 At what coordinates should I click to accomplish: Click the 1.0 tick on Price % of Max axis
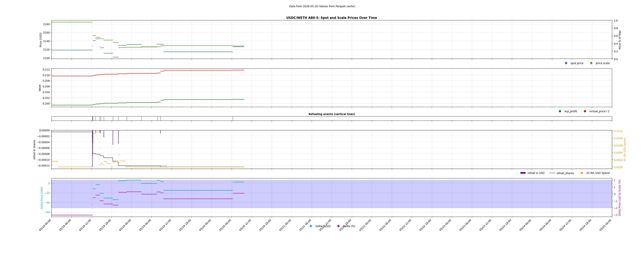point(615,21)
